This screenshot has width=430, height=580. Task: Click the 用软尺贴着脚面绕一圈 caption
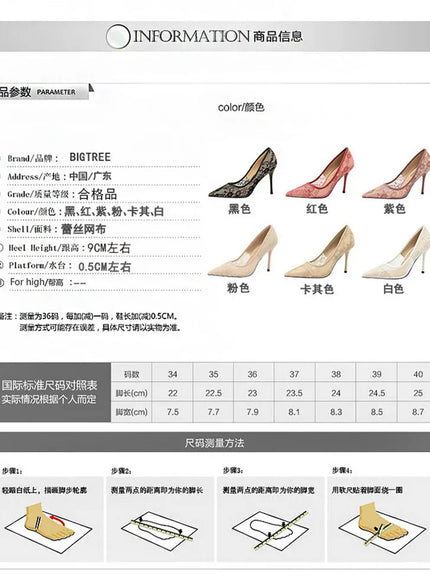point(367,490)
